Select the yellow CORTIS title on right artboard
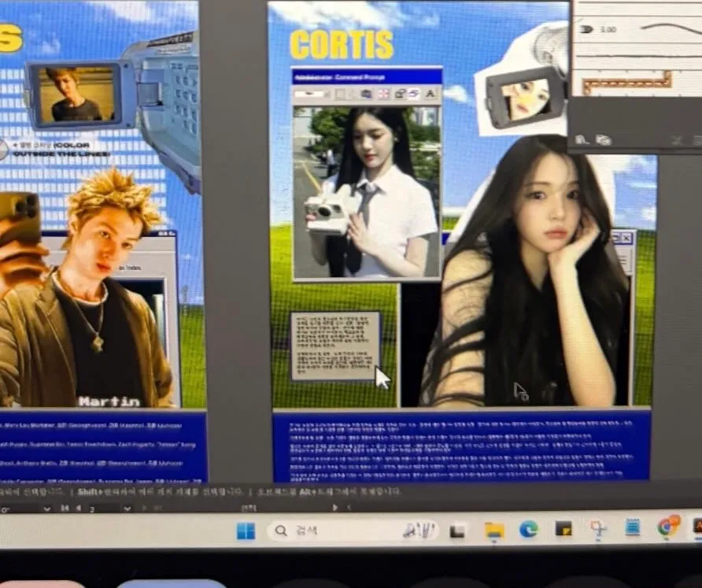Viewport: 702px width, 588px height. coord(342,45)
